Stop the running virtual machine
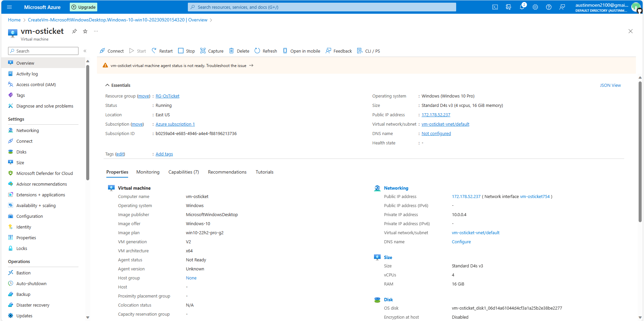644x321 pixels. [x=186, y=51]
